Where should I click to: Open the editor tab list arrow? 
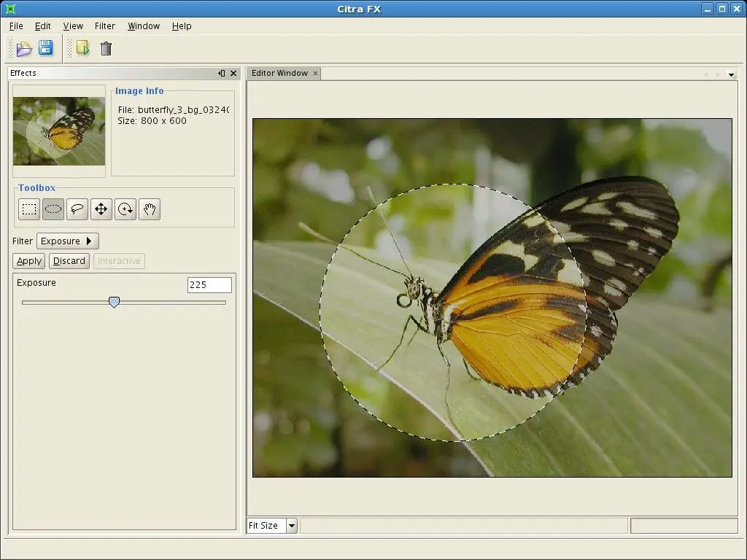(x=731, y=74)
